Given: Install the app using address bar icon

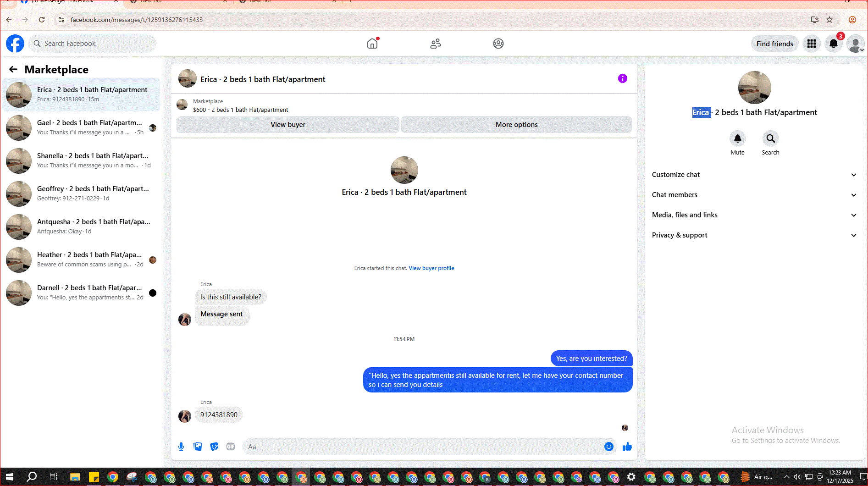Looking at the screenshot, I should [814, 20].
